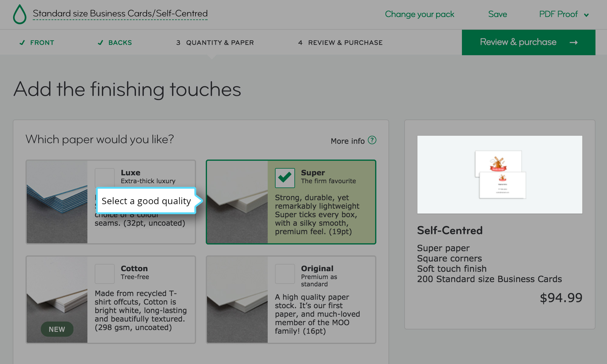The image size is (607, 364).
Task: Open the Review & Purchase step tab
Action: point(340,42)
